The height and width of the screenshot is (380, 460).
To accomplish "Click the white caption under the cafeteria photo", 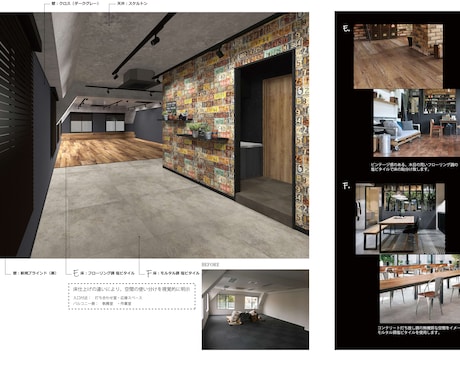I will [x=419, y=330].
